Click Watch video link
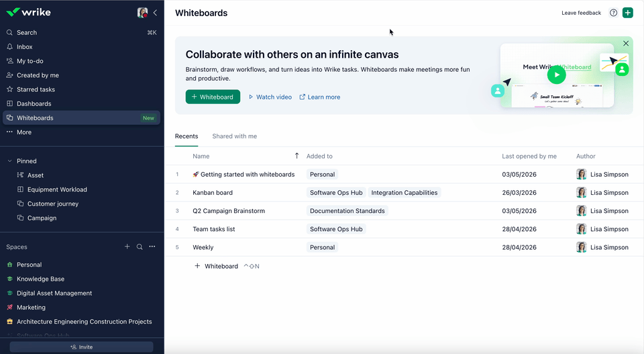 pos(270,97)
